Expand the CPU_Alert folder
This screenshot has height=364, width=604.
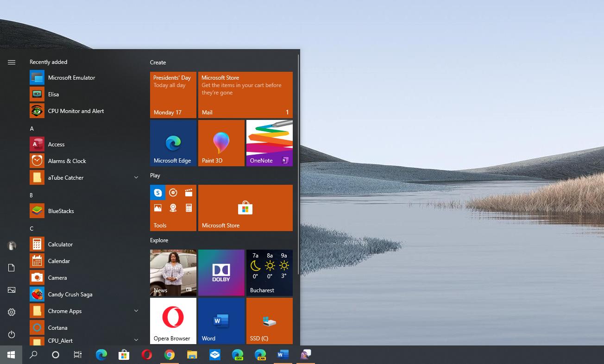point(136,340)
